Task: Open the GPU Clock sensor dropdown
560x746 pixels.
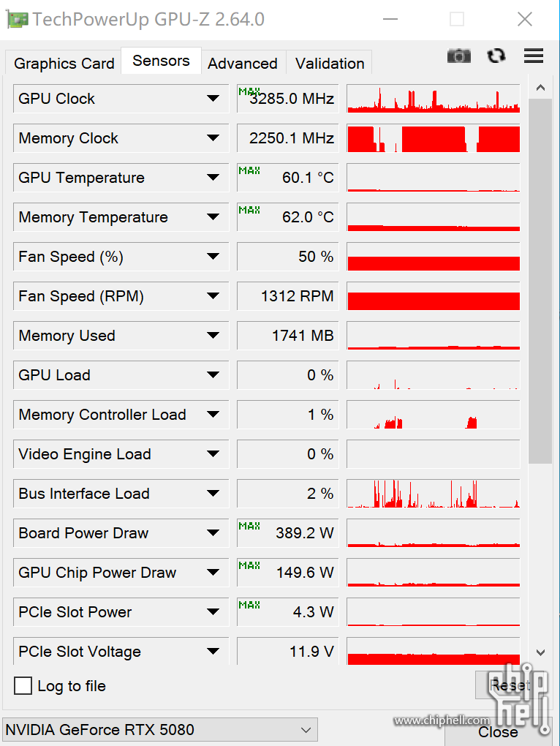Action: (x=213, y=99)
